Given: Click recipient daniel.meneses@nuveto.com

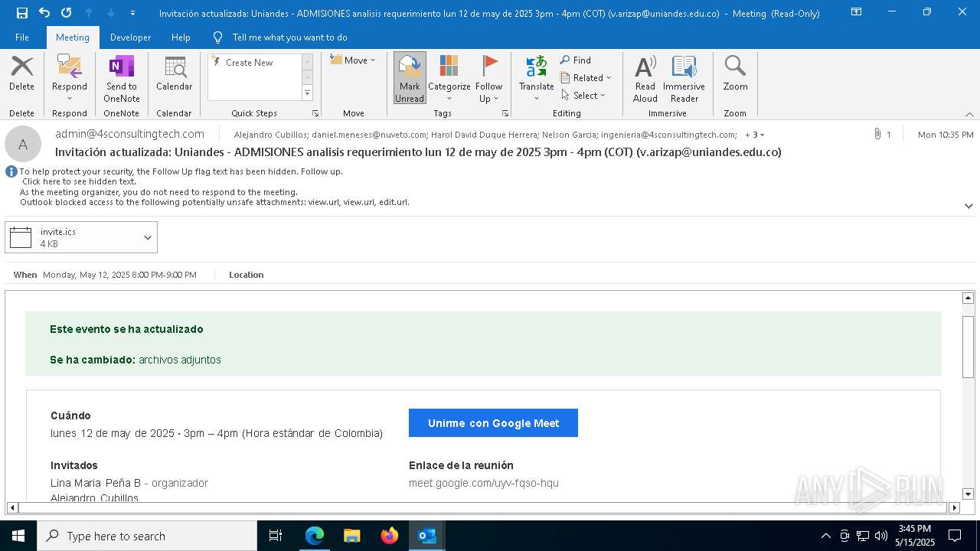Looking at the screenshot, I should [369, 135].
